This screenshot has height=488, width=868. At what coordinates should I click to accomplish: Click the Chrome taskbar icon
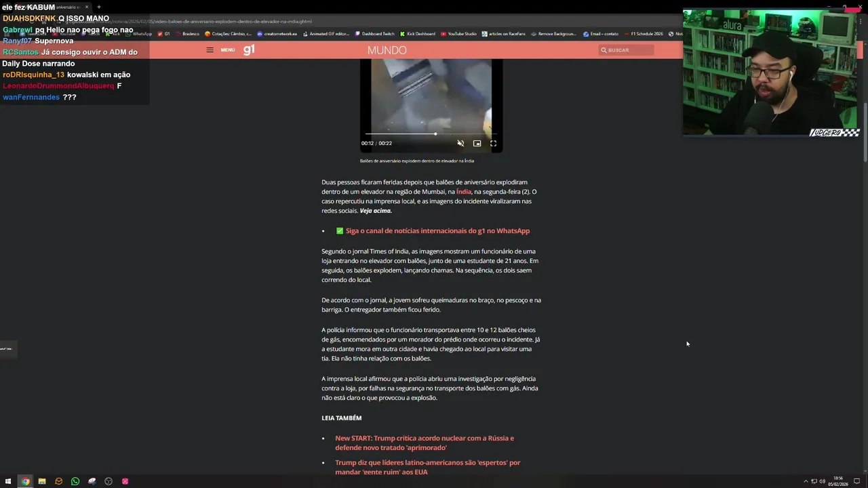click(x=25, y=481)
